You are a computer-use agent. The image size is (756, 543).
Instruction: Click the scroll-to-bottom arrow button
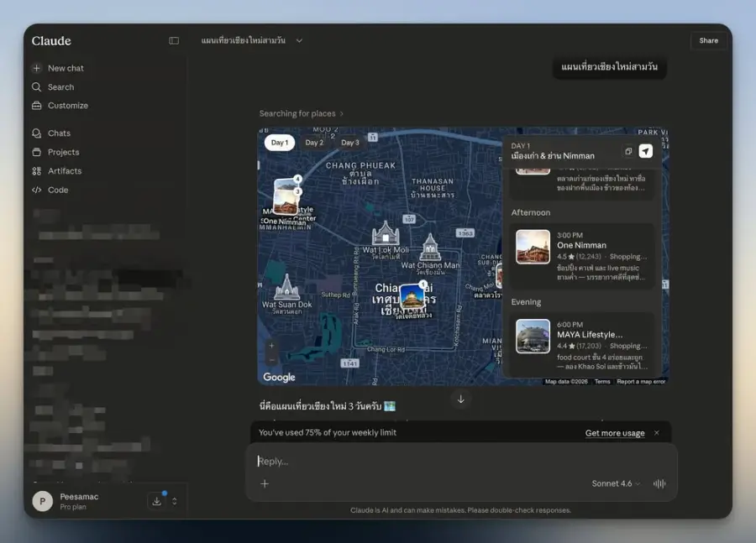(461, 399)
